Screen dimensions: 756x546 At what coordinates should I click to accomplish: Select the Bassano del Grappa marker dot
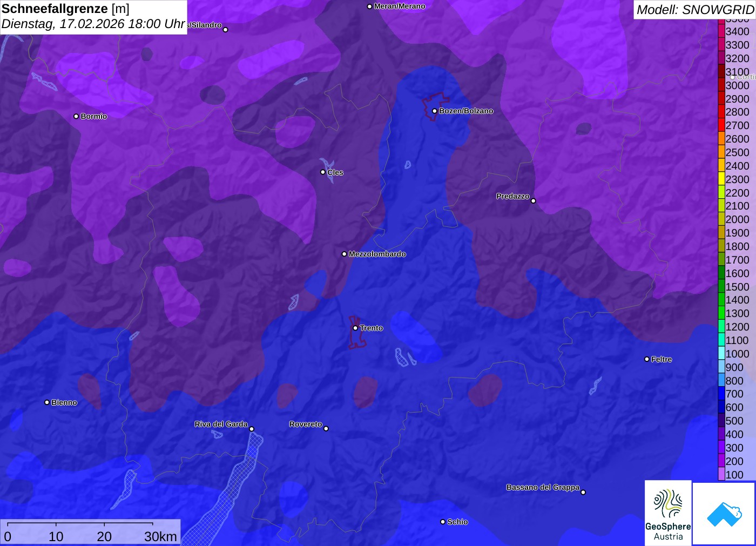(x=583, y=492)
